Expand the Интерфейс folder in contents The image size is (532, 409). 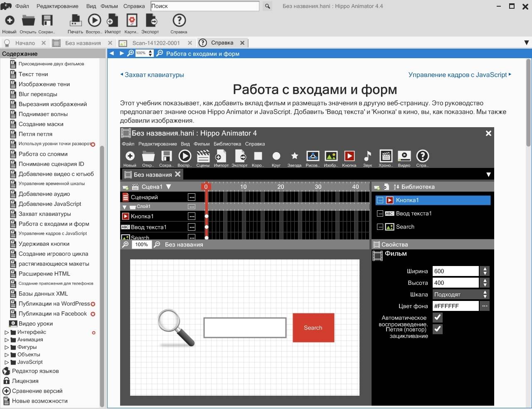[x=7, y=333]
